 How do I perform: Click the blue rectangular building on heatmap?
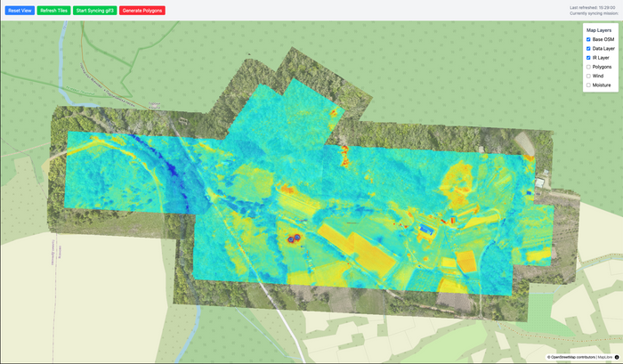coord(428,230)
